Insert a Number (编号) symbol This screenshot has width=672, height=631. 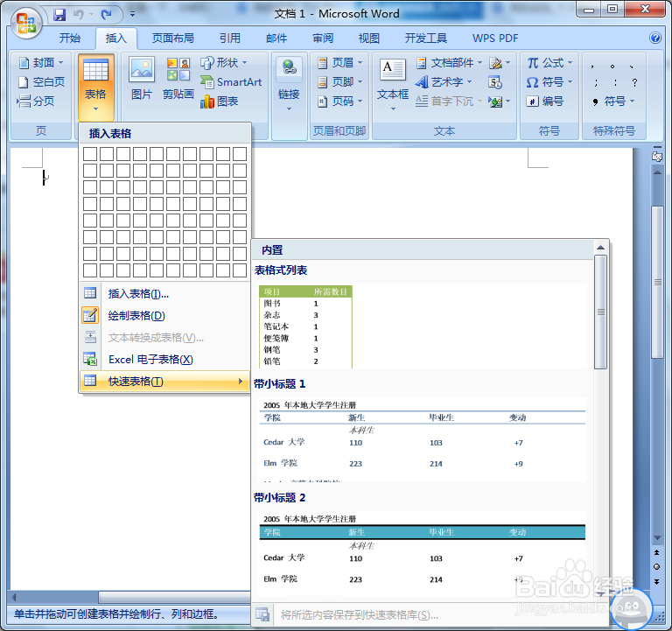[x=545, y=102]
